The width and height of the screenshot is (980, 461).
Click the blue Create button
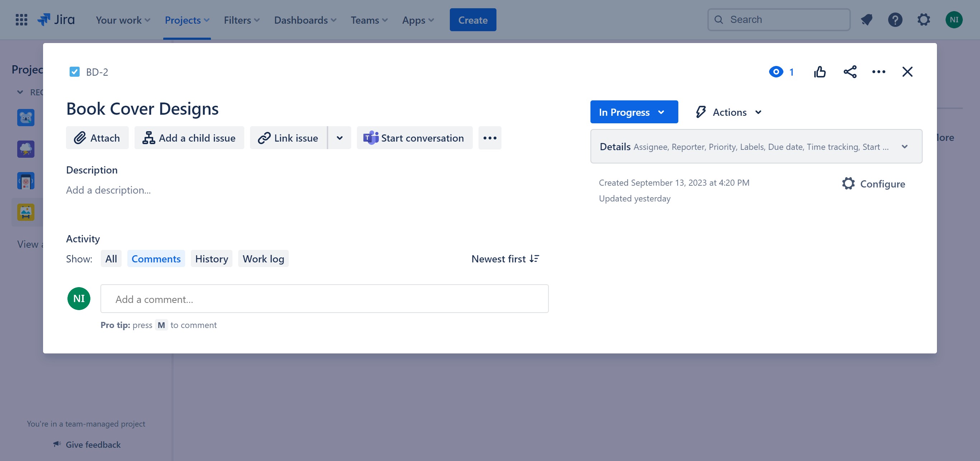[x=472, y=20]
